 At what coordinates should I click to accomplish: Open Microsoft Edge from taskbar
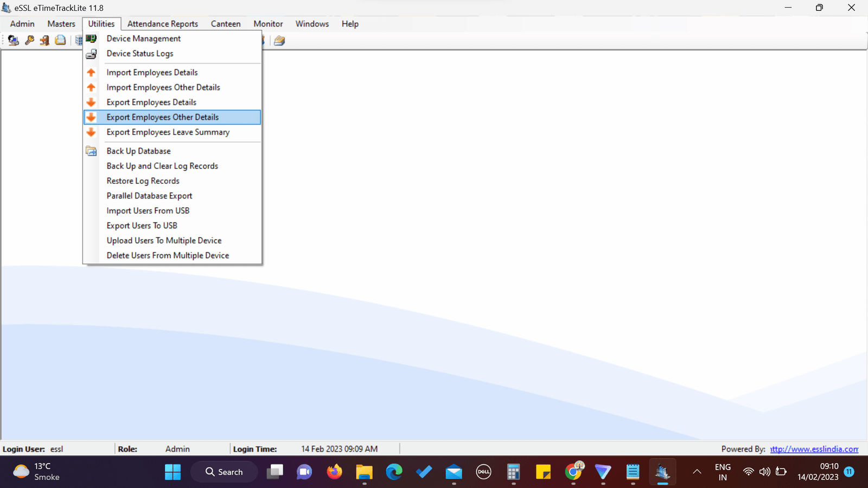pos(394,472)
